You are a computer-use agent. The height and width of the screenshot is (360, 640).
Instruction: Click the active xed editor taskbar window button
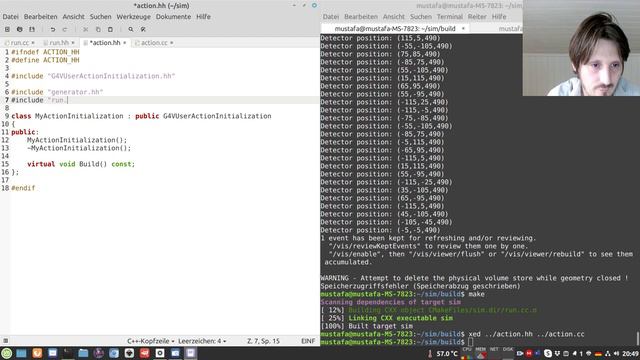(191, 353)
